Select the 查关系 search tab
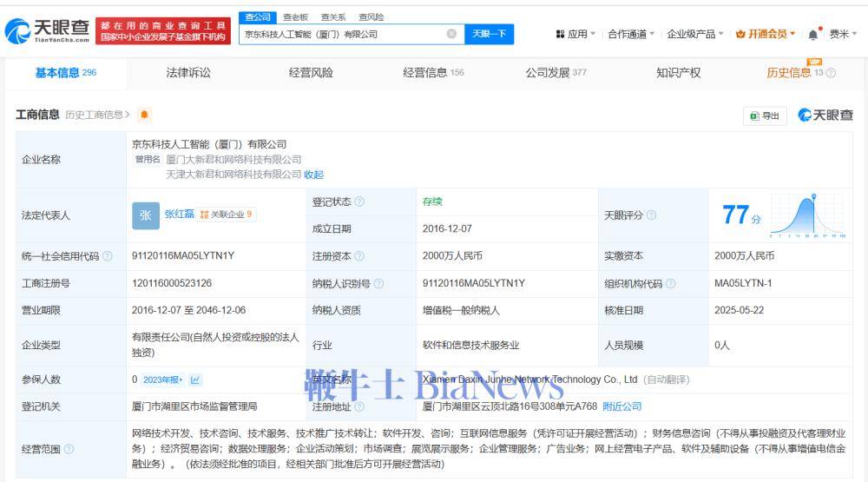This screenshot has width=868, height=482. point(333,17)
